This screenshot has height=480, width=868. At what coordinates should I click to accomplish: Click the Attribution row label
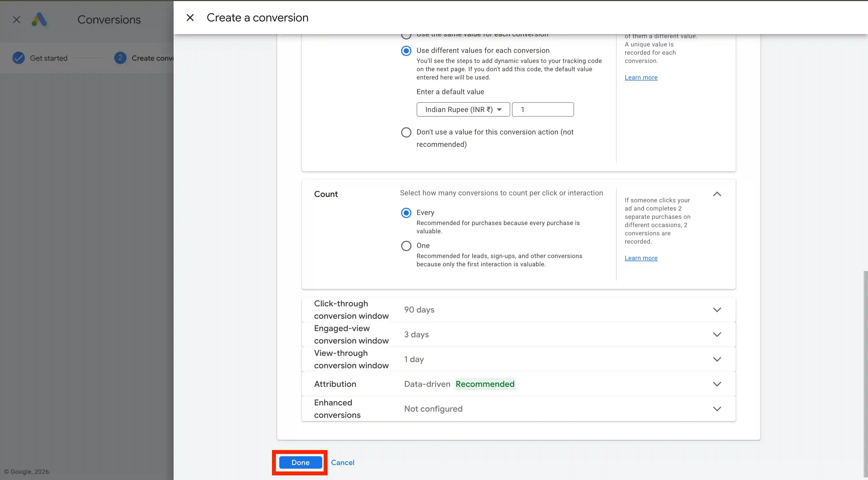click(335, 384)
